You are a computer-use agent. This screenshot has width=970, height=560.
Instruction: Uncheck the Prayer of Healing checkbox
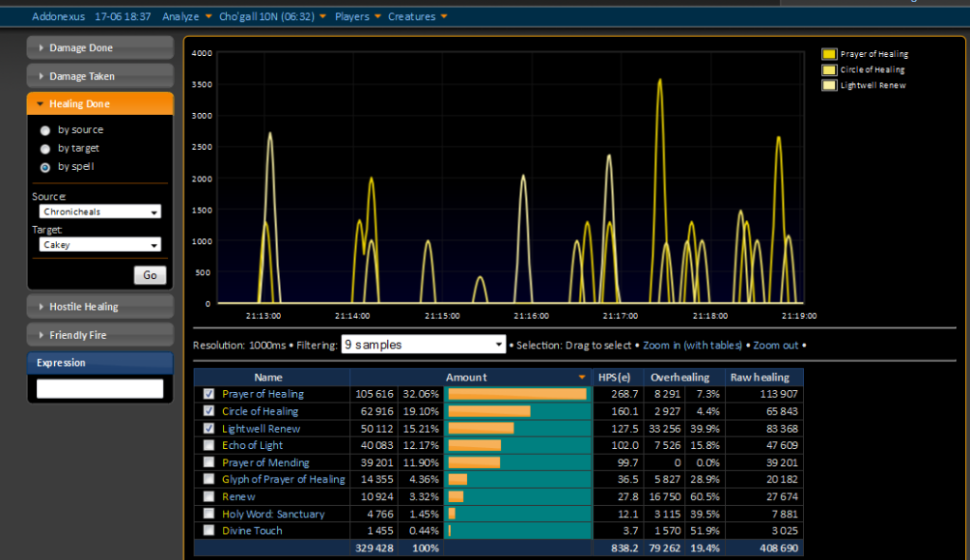coord(209,394)
